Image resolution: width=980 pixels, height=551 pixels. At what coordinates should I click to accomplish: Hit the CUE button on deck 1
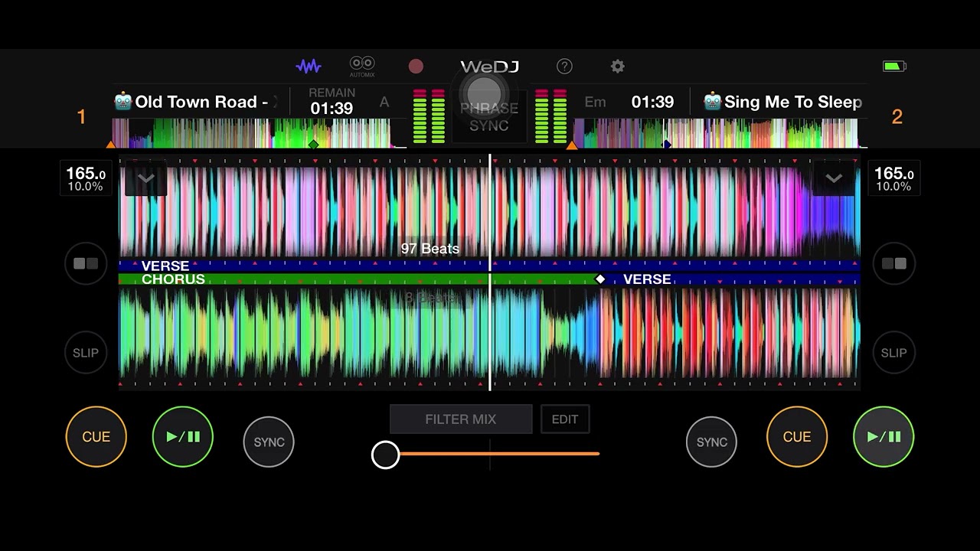tap(96, 437)
